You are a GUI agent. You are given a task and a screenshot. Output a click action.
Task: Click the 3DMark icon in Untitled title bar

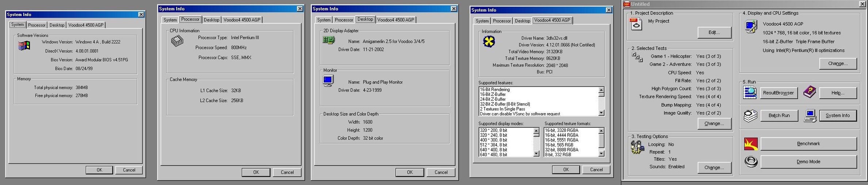(627, 4)
